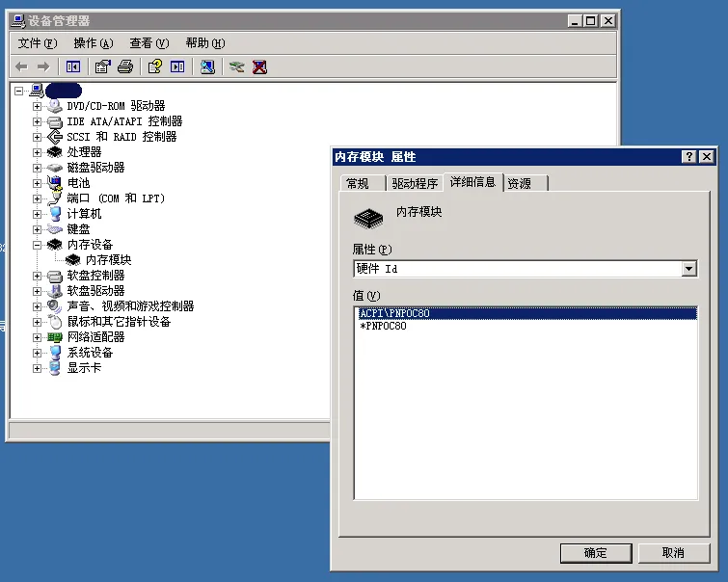Viewport: 728px width, 582px height.
Task: Click the 处理器 chip icon
Action: click(55, 152)
